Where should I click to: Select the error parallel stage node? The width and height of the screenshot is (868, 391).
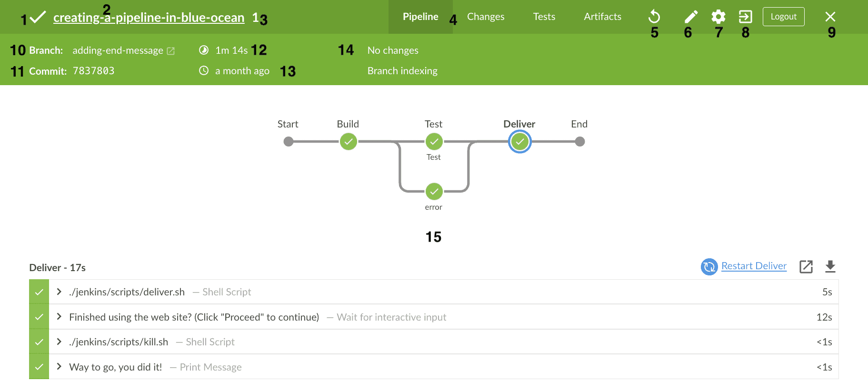point(433,192)
